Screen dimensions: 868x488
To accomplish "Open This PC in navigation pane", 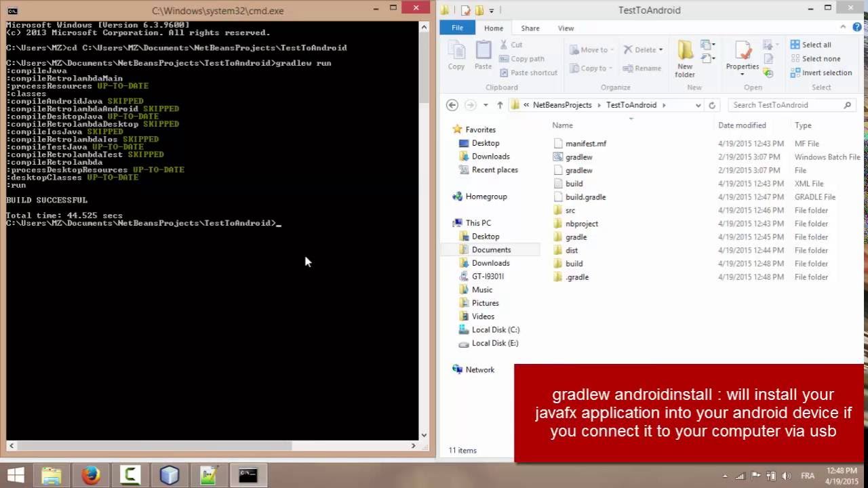I will (x=477, y=223).
